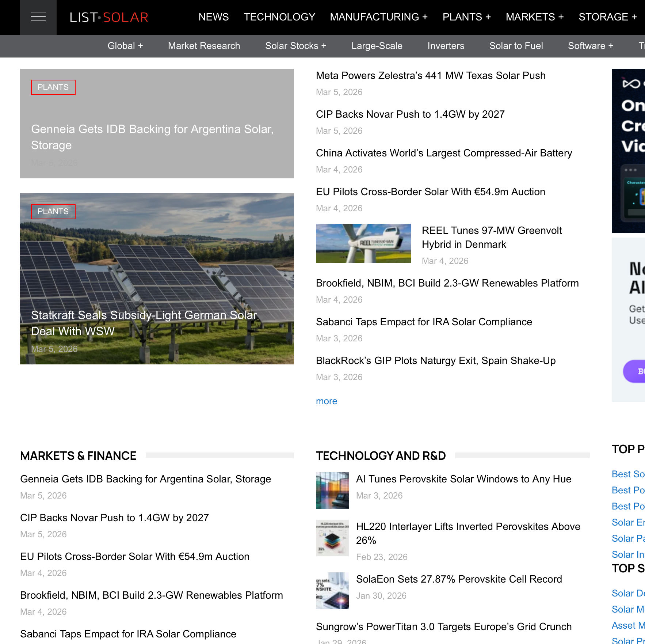Expand the Plants + menu

coord(467,17)
